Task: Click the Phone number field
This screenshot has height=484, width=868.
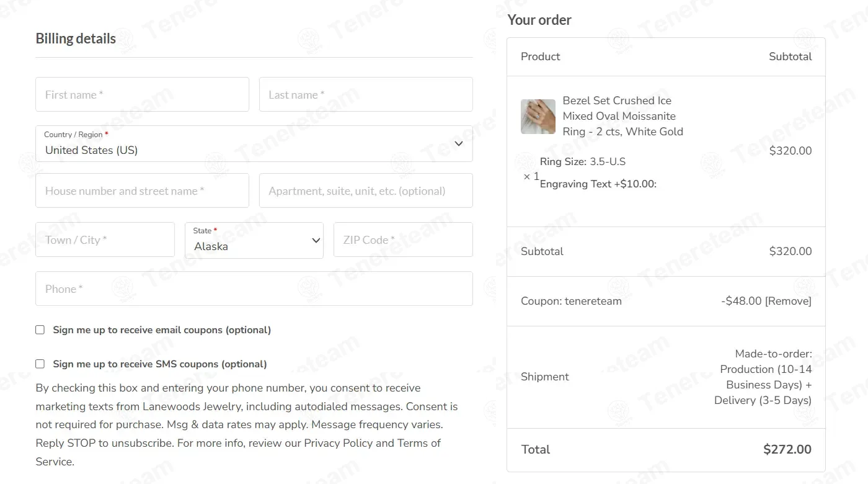Action: click(254, 289)
